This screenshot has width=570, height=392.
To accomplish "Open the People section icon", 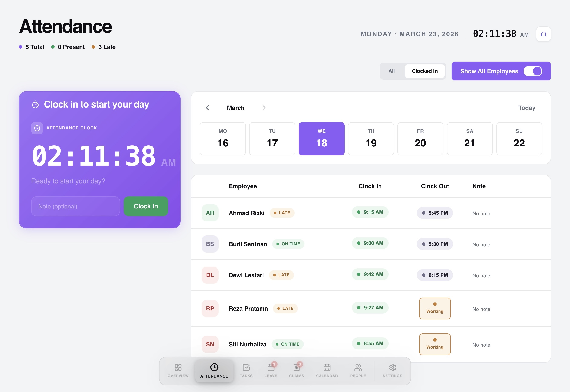I will coord(358,370).
